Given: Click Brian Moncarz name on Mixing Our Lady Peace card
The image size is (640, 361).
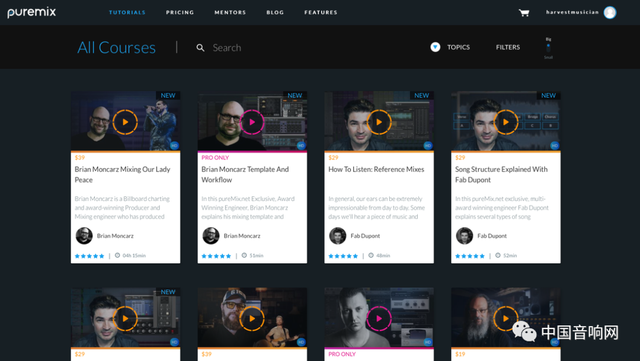Looking at the screenshot, I should [x=115, y=236].
